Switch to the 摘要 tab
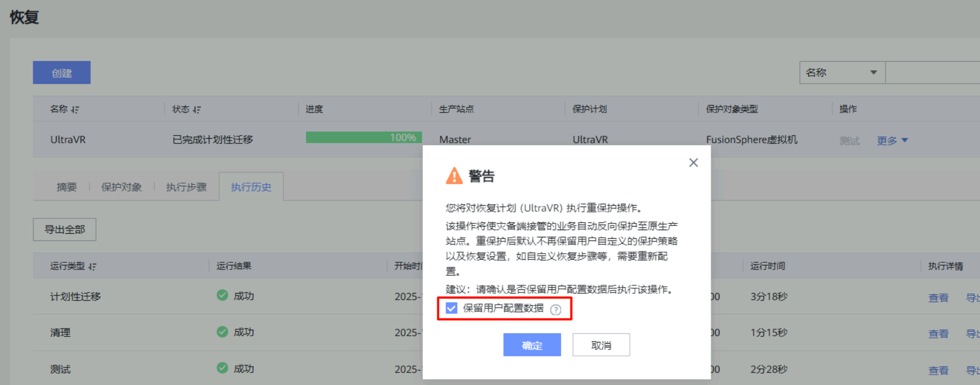Image resolution: width=980 pixels, height=385 pixels. click(x=67, y=187)
